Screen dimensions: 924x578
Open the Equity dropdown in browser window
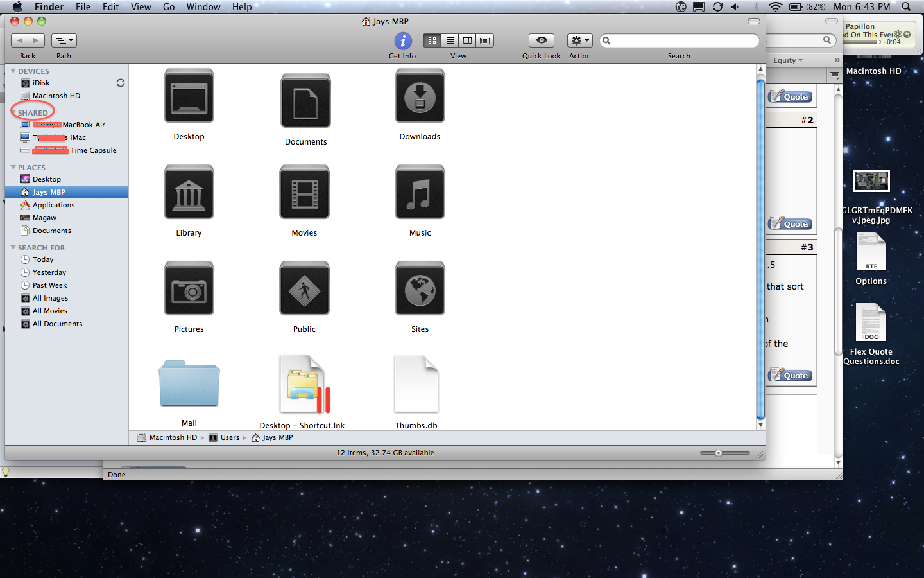click(787, 60)
